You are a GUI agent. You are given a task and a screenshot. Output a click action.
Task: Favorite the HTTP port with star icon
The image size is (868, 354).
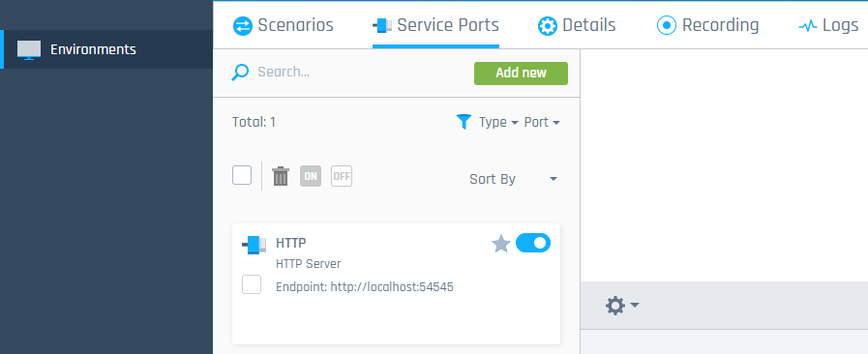[x=501, y=244]
